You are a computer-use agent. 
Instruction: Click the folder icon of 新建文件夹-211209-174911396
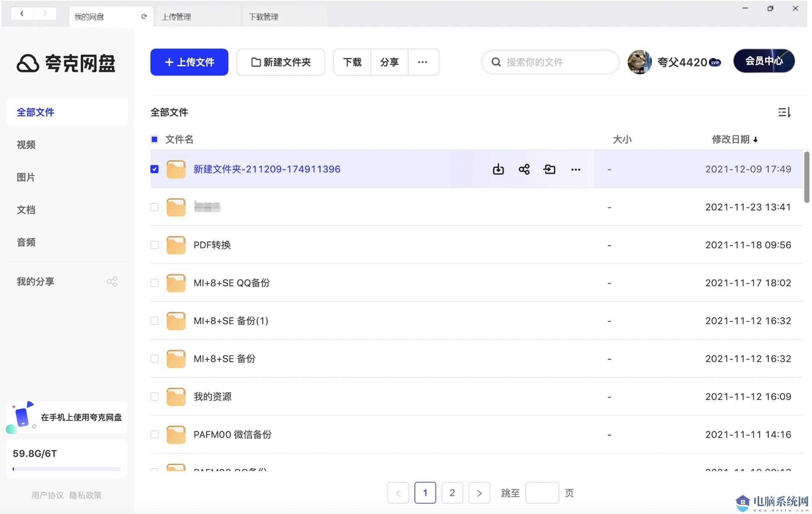click(x=176, y=169)
